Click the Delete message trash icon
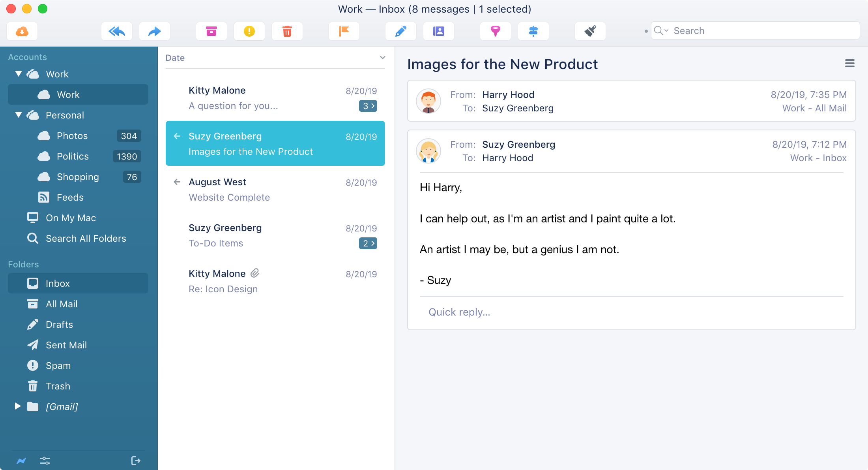The height and width of the screenshot is (470, 868). [x=287, y=31]
